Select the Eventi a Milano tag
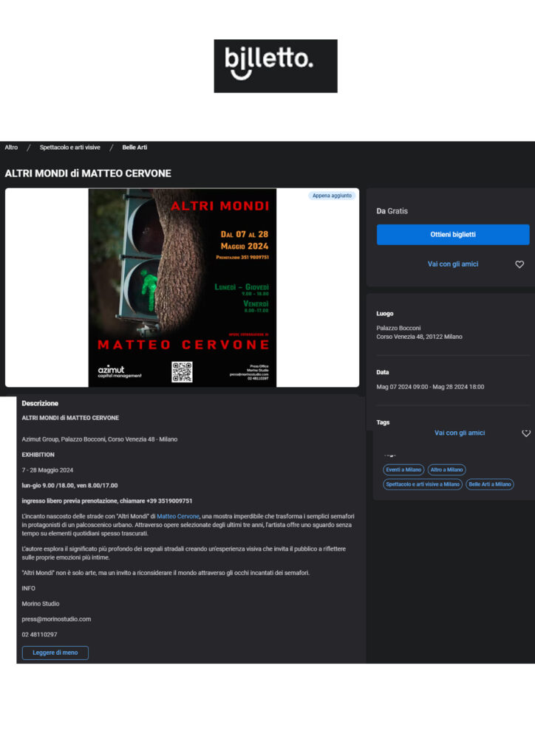The image size is (535, 756). [x=403, y=470]
